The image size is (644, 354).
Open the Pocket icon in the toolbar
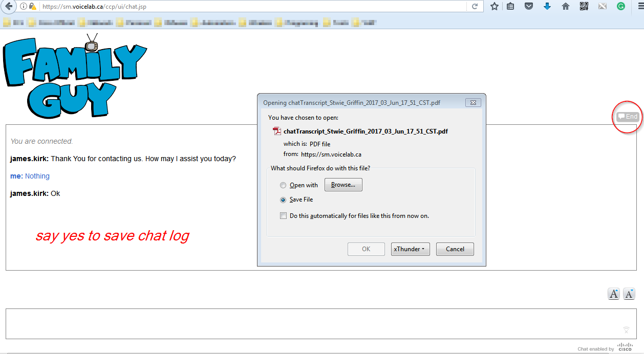pyautogui.click(x=529, y=7)
